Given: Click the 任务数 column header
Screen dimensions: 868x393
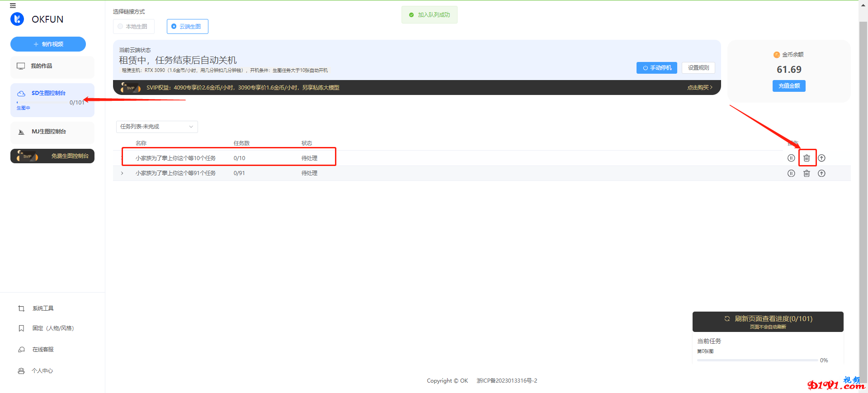Looking at the screenshot, I should pyautogui.click(x=241, y=143).
